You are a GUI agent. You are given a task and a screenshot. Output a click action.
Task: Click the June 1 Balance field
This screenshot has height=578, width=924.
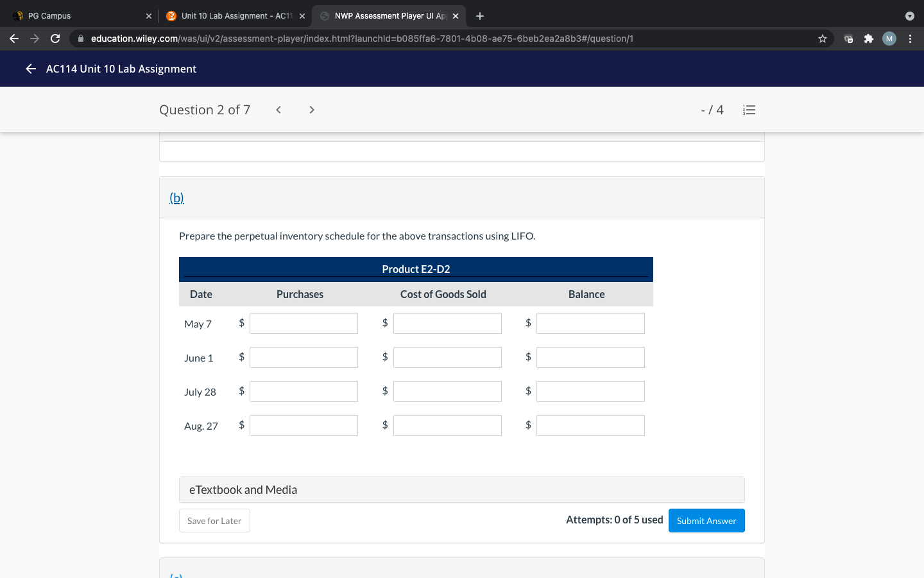point(590,358)
